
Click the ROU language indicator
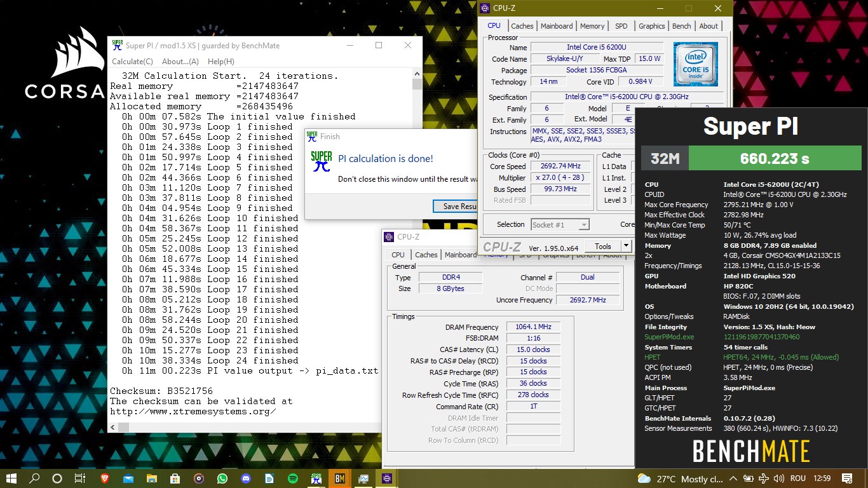798,479
